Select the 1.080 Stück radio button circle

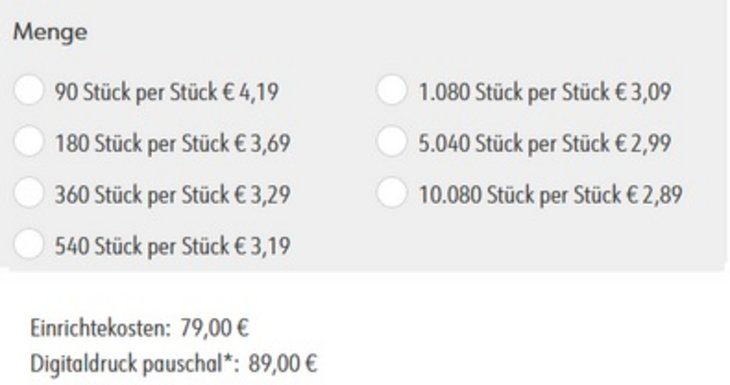click(x=392, y=90)
